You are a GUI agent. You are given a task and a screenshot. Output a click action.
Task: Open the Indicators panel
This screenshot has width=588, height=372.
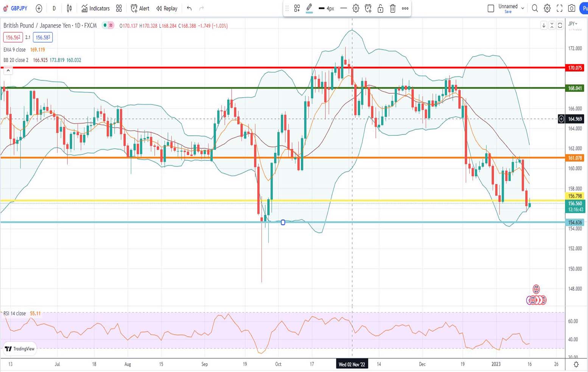tap(95, 8)
